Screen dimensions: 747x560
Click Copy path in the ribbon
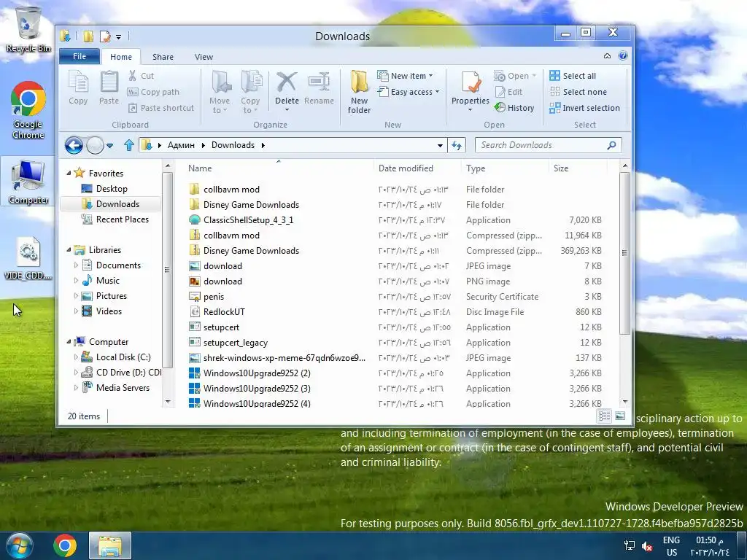(153, 92)
